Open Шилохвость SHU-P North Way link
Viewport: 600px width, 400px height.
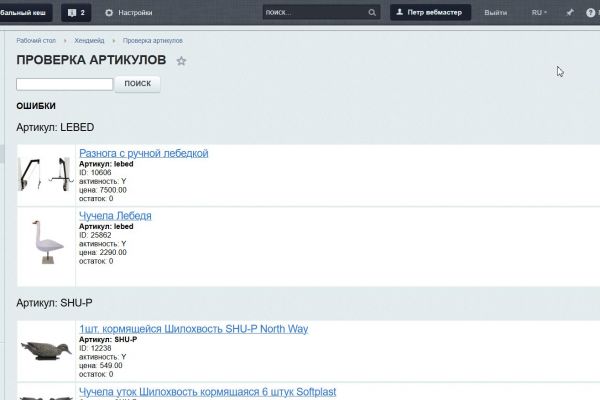[194, 329]
